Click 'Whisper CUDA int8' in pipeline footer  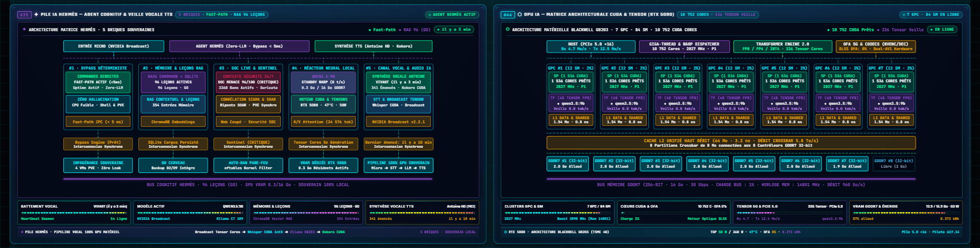(265, 232)
